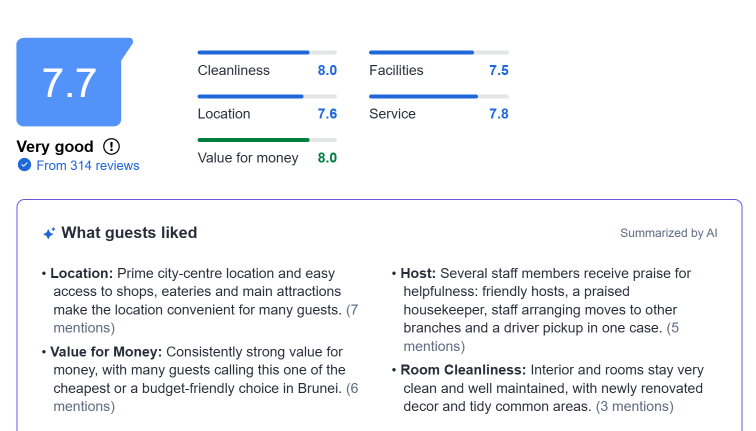
Task: Click the Service 7.8 score value
Action: coord(499,114)
